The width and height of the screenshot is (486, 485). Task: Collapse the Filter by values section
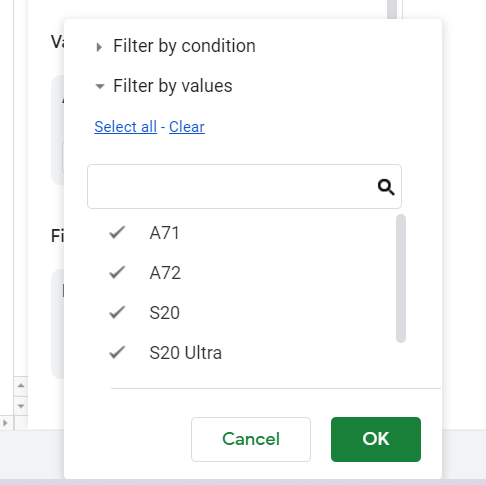[164, 86]
